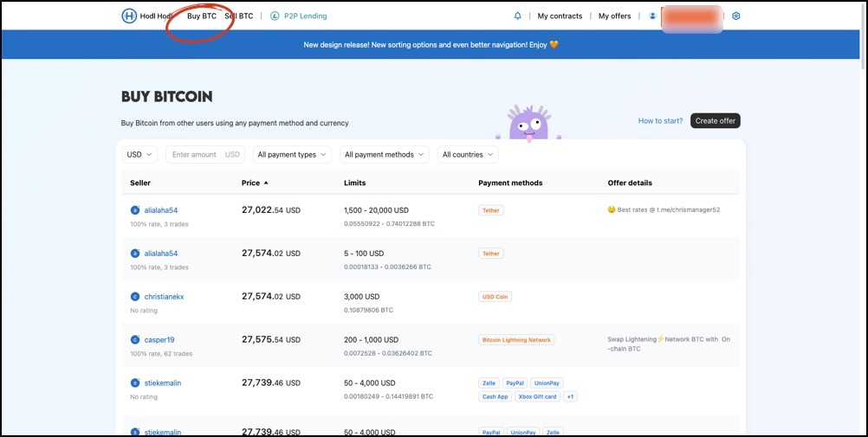This screenshot has height=437, width=868.
Task: Click the Price sort arrow
Action: (266, 183)
